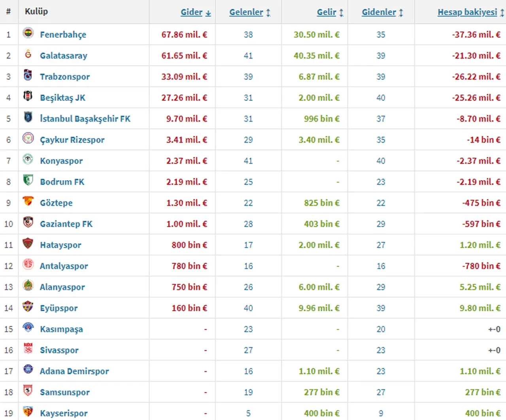
Task: Click the Kayserispor club crest icon
Action: pyautogui.click(x=28, y=411)
